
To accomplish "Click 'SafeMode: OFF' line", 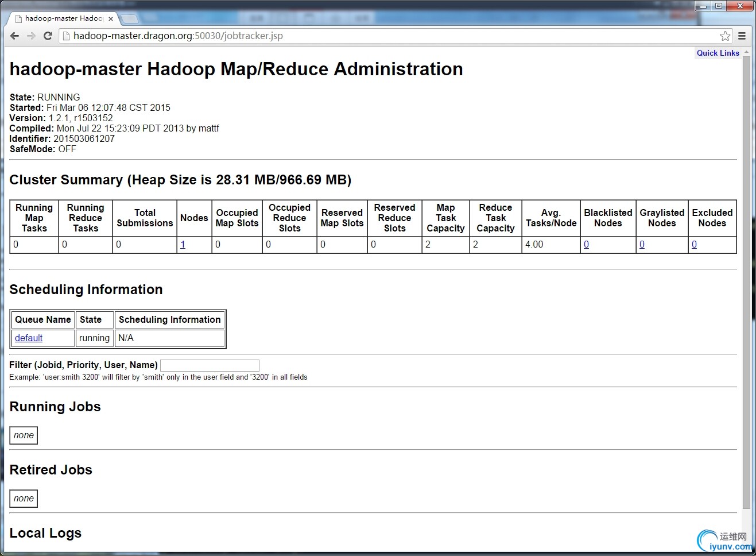I will tap(43, 149).
